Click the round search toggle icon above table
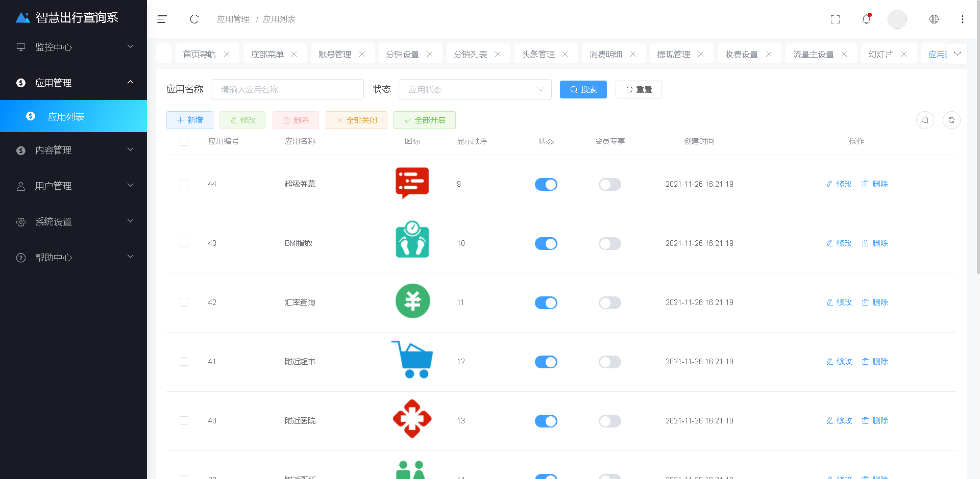This screenshot has height=479, width=980. click(x=925, y=120)
